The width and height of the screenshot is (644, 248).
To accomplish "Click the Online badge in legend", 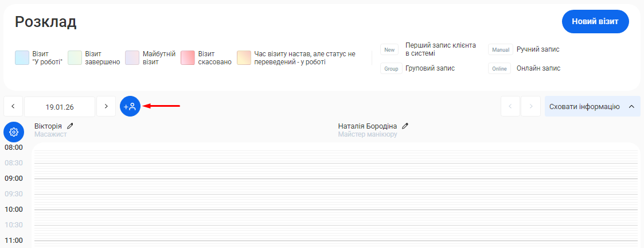I will (x=499, y=69).
